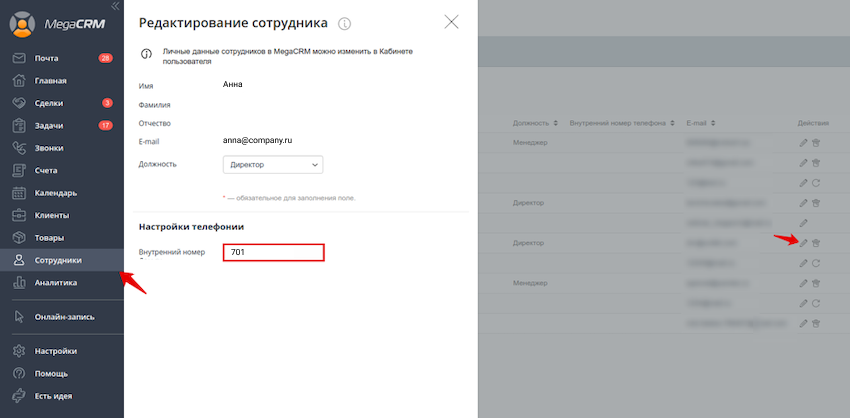
Task: Open the Звонки calls section
Action: point(49,148)
